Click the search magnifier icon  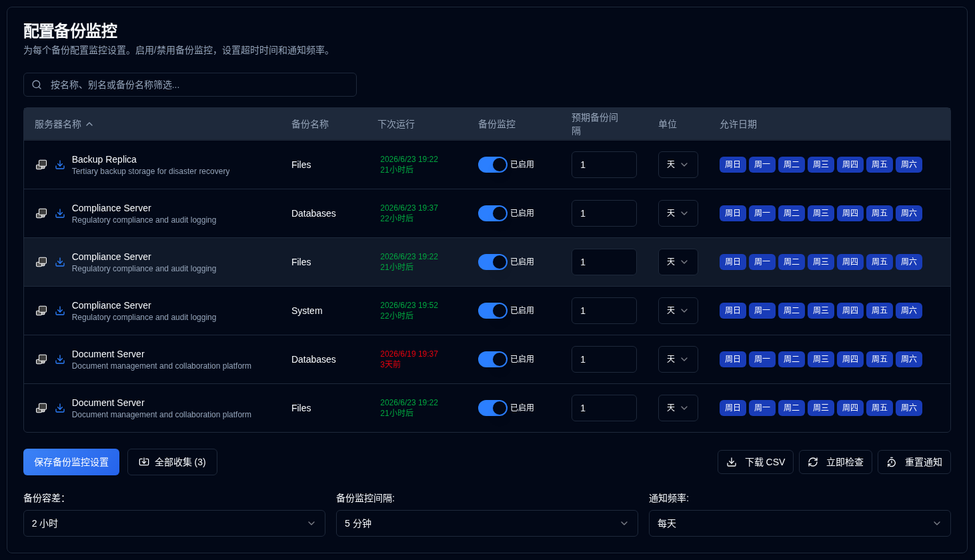click(x=37, y=85)
